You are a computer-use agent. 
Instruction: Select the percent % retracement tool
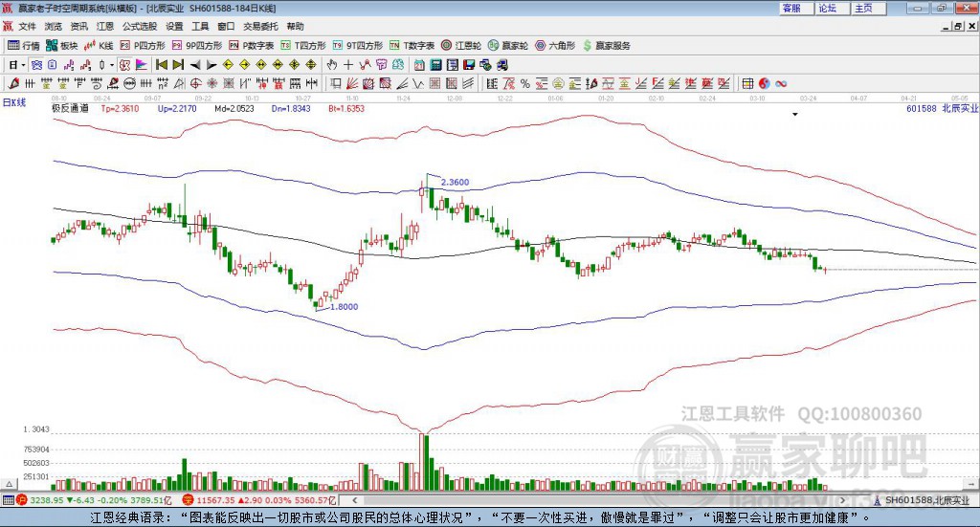pyautogui.click(x=525, y=83)
